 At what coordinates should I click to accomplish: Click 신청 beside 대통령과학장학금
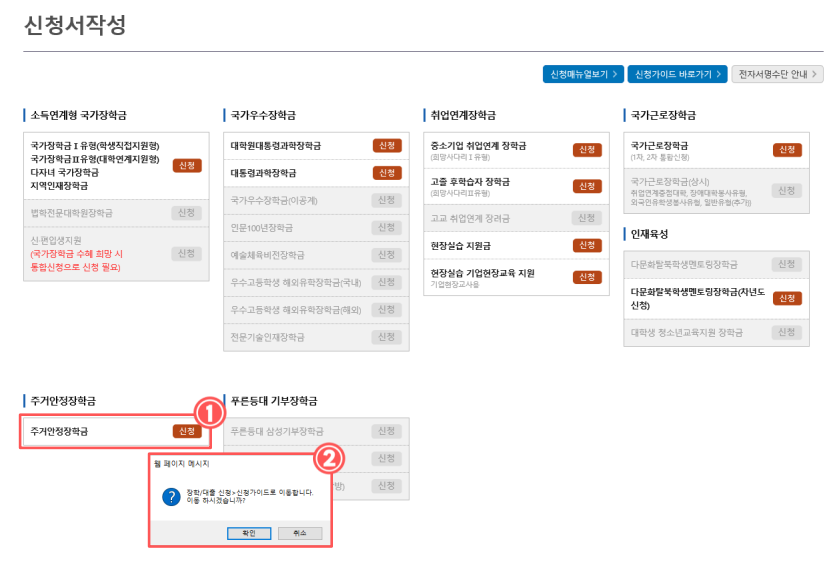click(x=387, y=173)
